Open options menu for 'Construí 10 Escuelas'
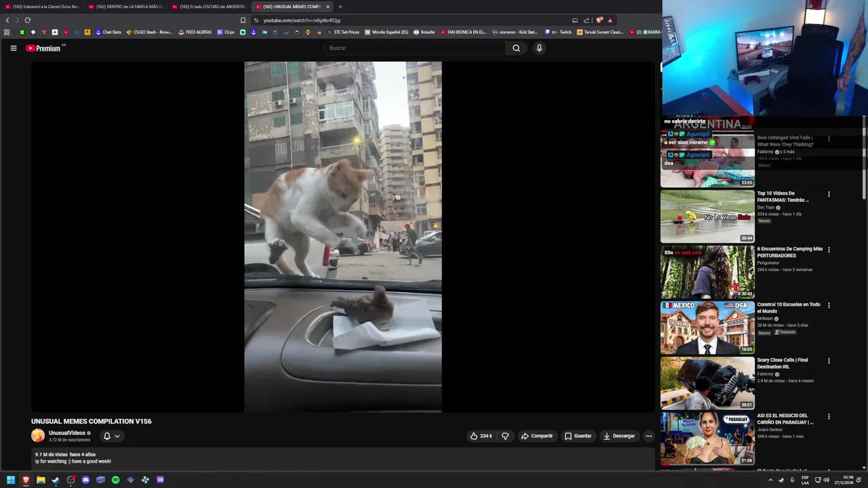The width and height of the screenshot is (868, 488). 829,306
